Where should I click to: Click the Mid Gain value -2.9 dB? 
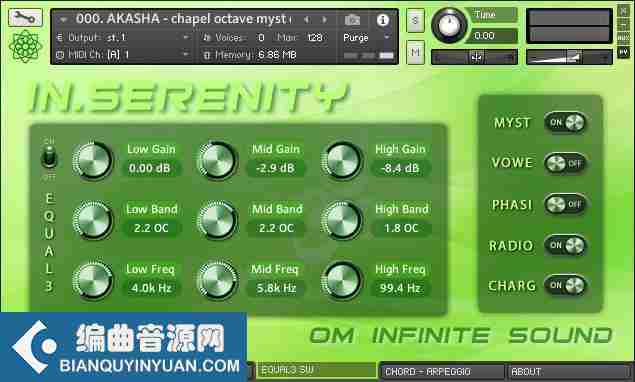click(x=275, y=168)
